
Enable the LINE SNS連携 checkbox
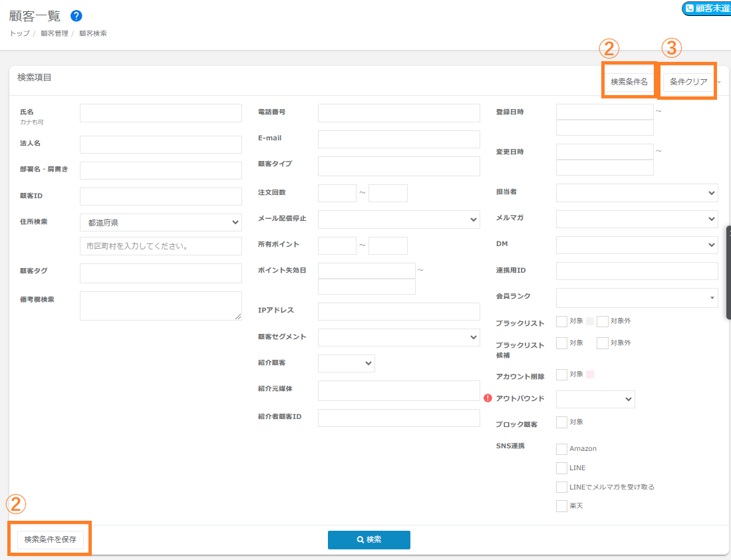tap(561, 468)
